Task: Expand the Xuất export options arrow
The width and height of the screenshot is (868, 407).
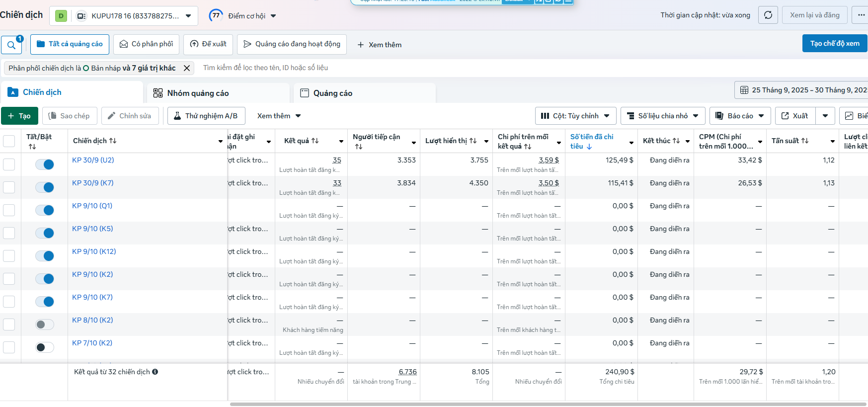Action: [x=825, y=116]
